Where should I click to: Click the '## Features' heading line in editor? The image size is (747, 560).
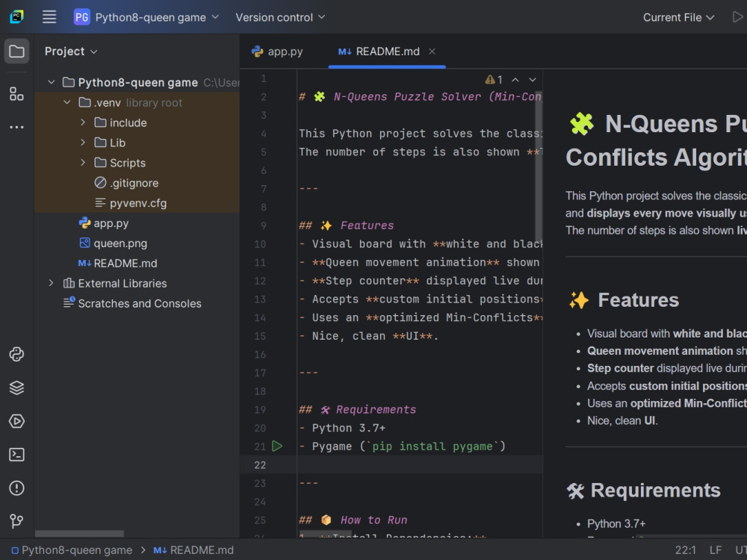(347, 225)
